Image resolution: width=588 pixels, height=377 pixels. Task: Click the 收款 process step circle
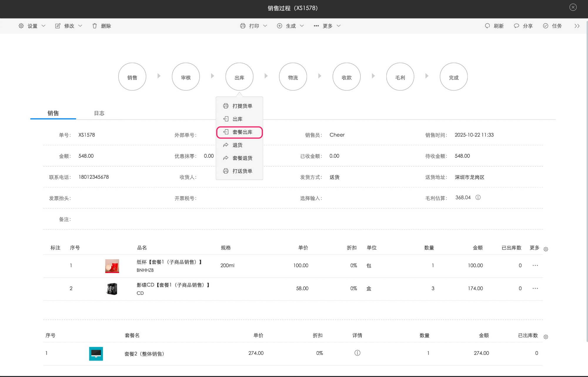[x=346, y=77]
